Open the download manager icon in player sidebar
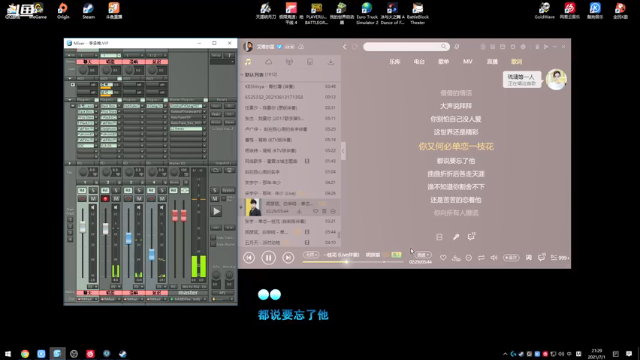 [331, 62]
